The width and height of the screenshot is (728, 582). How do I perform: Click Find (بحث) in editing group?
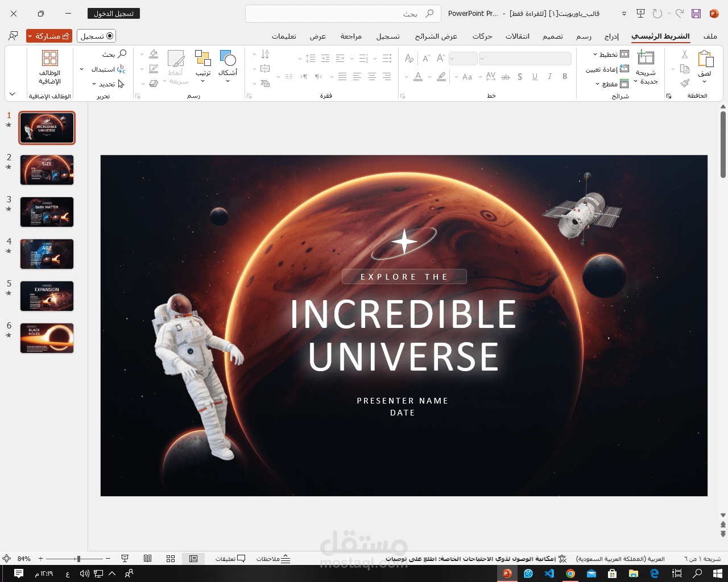click(x=114, y=55)
